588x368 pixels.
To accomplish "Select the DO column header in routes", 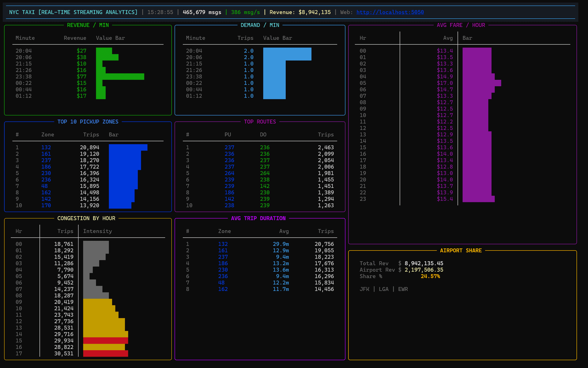I will pyautogui.click(x=263, y=135).
